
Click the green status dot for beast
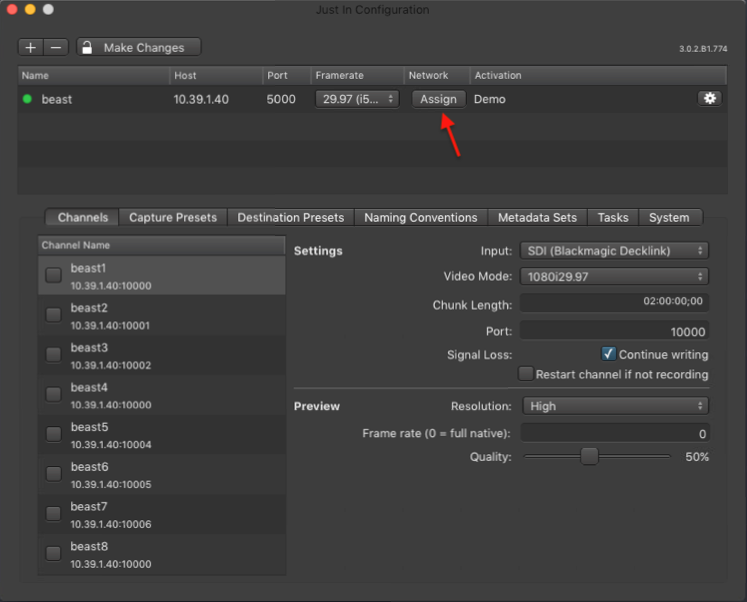click(27, 99)
